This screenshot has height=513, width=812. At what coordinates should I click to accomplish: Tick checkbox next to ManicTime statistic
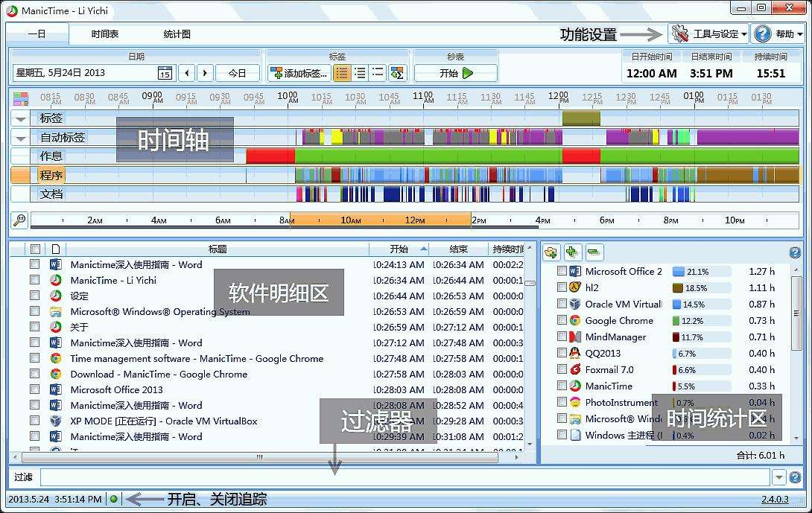point(562,385)
